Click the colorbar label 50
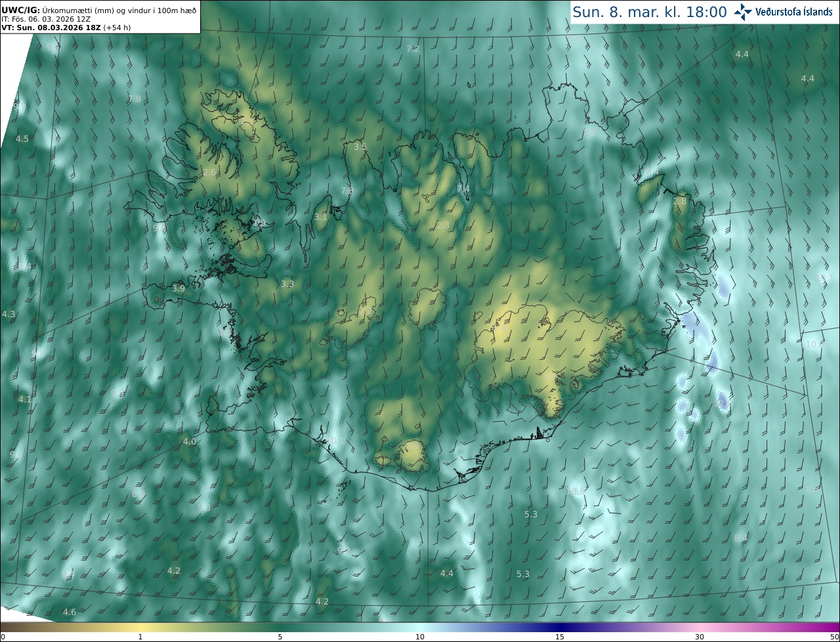The height and width of the screenshot is (642, 840). coord(833,637)
